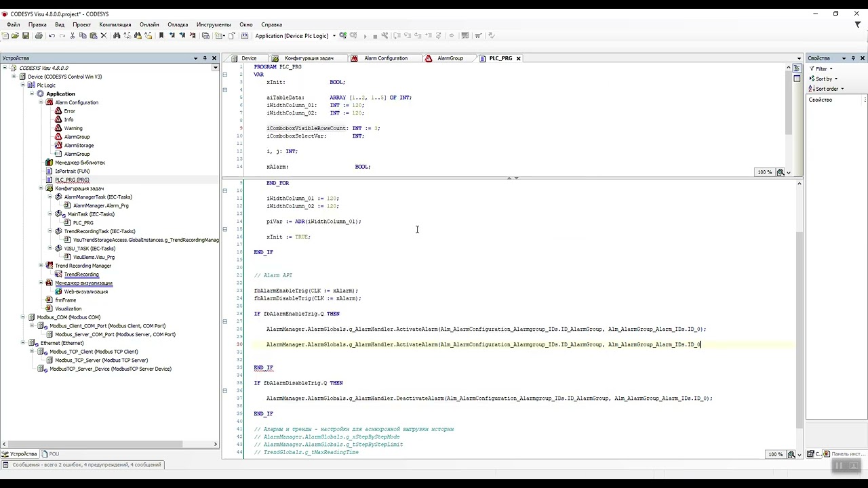Open the Sort by dropdown
Viewport: 868px width, 488px height.
[824, 79]
